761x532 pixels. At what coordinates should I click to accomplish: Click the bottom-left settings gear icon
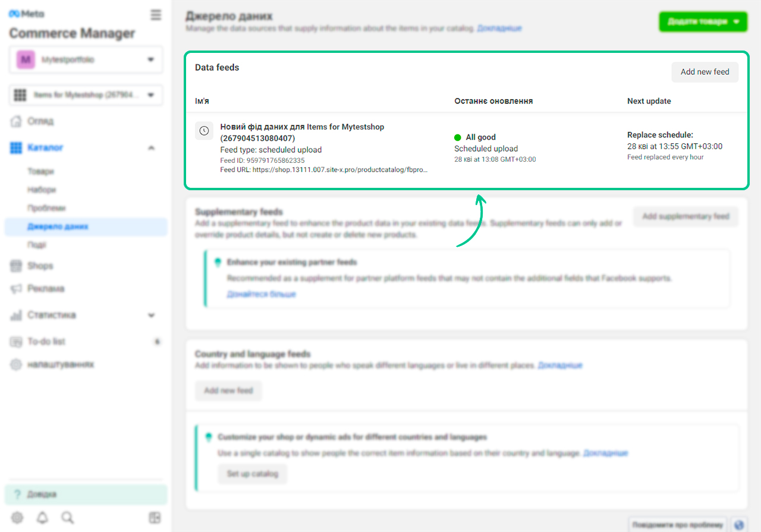pyautogui.click(x=17, y=518)
